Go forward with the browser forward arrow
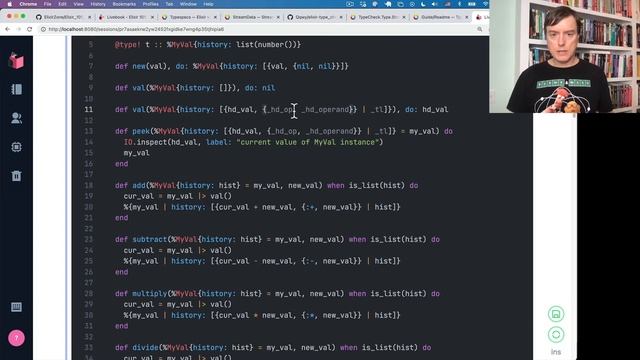640x360 pixels. point(18,29)
